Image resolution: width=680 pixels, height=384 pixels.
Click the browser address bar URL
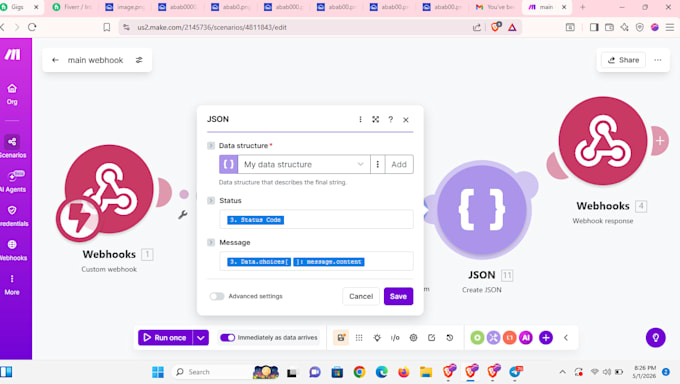[x=212, y=27]
